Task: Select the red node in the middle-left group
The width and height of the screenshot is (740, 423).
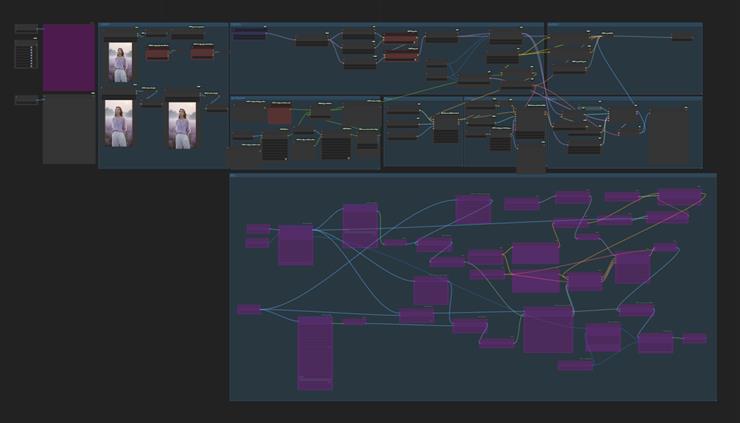Action: pyautogui.click(x=280, y=116)
